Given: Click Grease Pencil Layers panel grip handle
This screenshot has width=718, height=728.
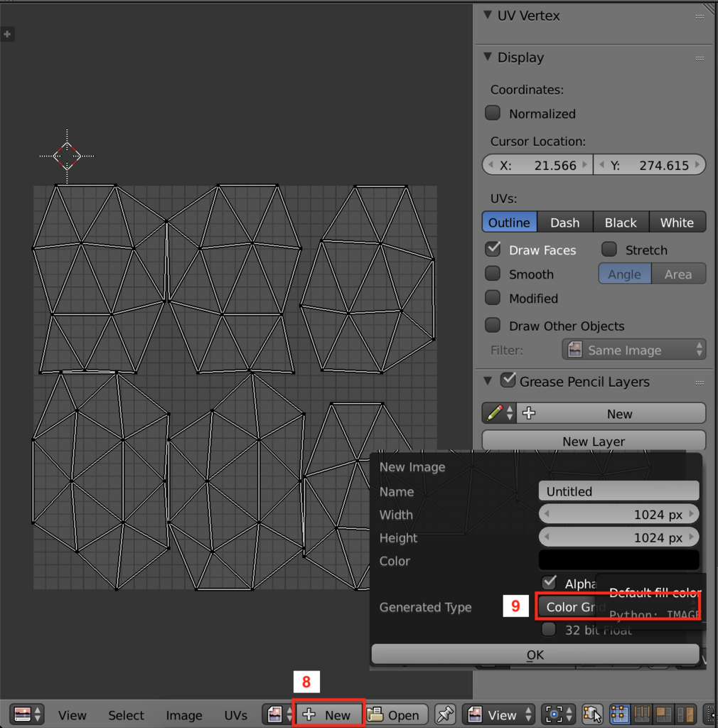Looking at the screenshot, I should click(x=700, y=382).
